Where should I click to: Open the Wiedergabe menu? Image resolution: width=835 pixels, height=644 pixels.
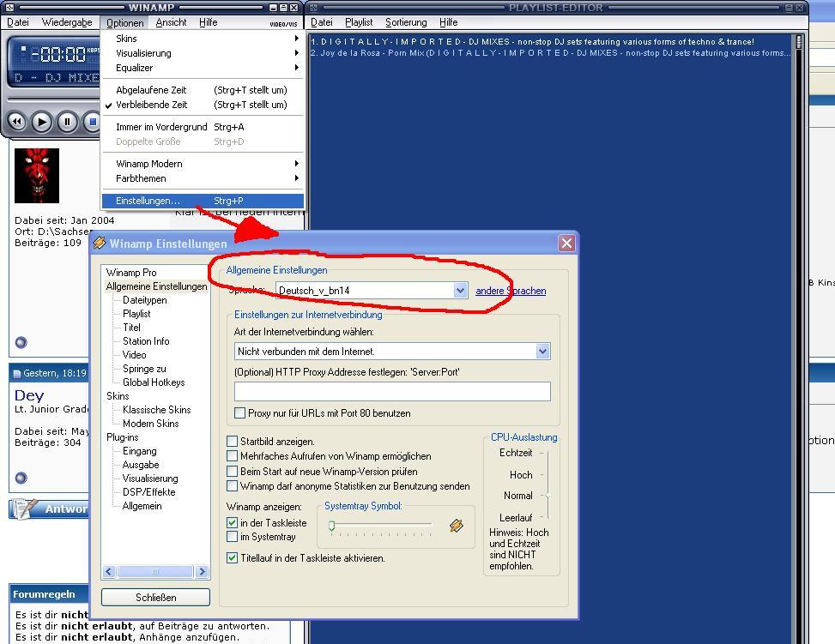67,22
